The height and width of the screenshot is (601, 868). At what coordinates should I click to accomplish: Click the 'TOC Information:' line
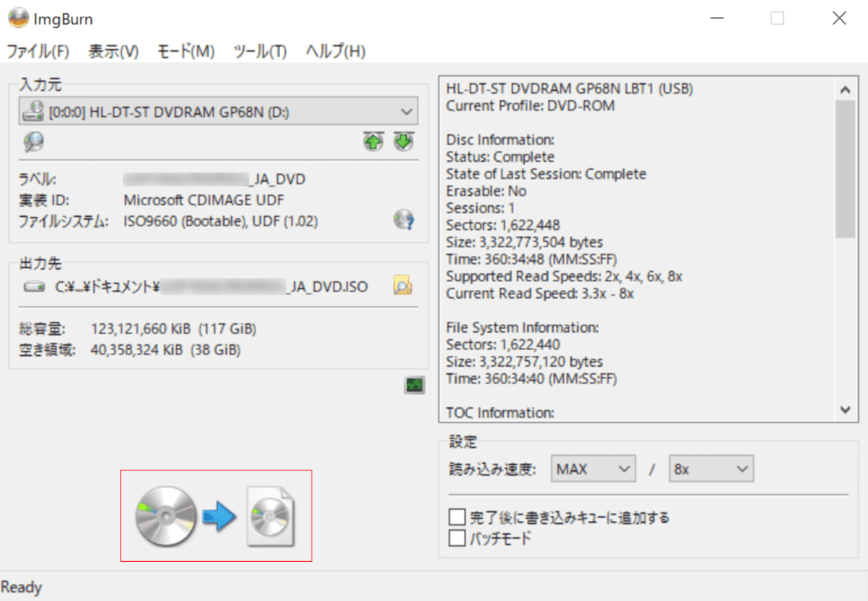pos(500,412)
